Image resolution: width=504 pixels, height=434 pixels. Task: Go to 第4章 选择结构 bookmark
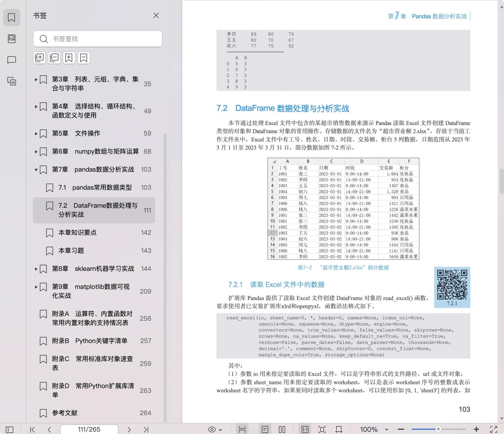coord(94,111)
